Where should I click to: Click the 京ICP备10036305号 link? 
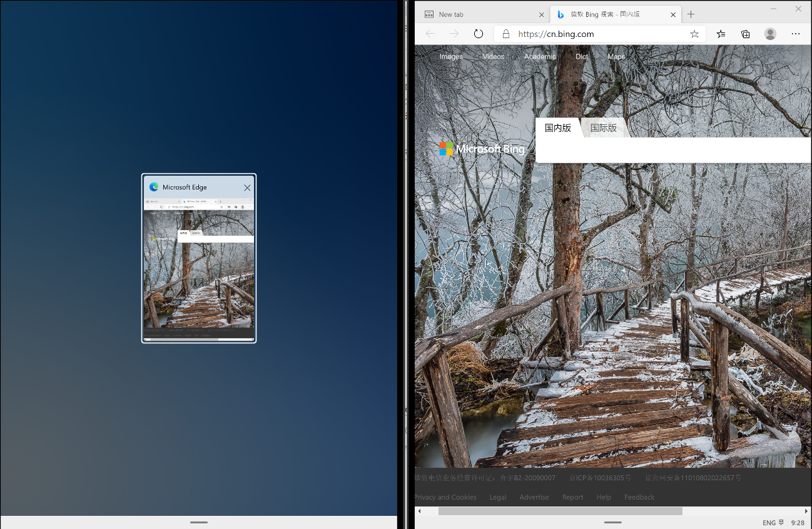coord(600,478)
